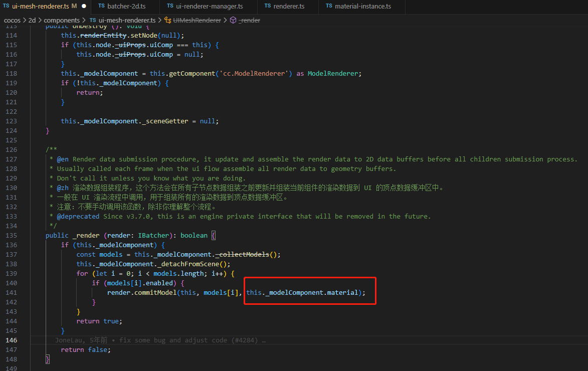Image resolution: width=588 pixels, height=371 pixels.
Task: Click the @deprecated tag on line 133
Action: [78, 217]
